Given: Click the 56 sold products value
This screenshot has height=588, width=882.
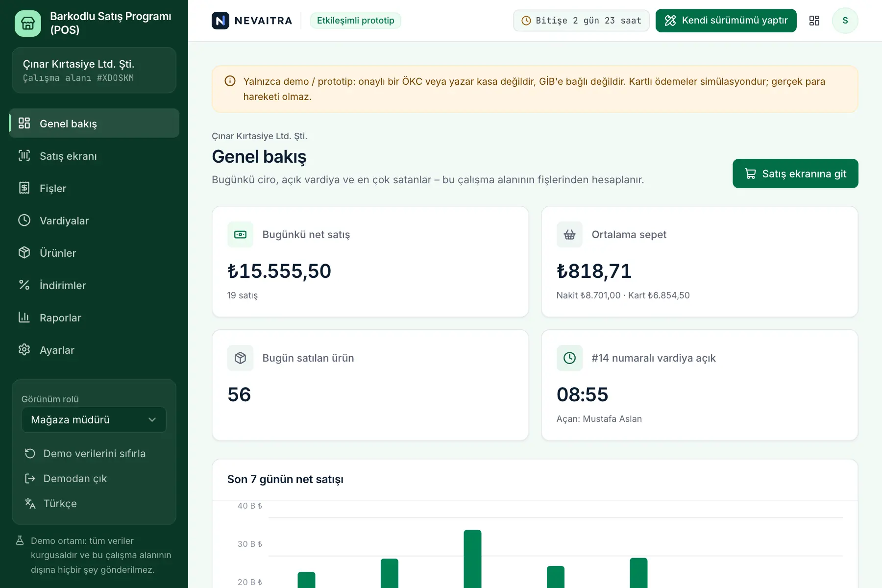Looking at the screenshot, I should (x=239, y=394).
